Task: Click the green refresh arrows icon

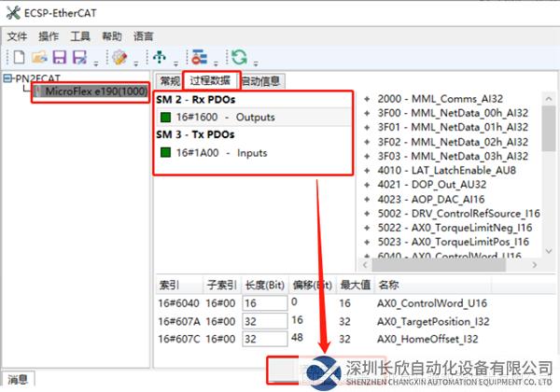Action: click(240, 58)
